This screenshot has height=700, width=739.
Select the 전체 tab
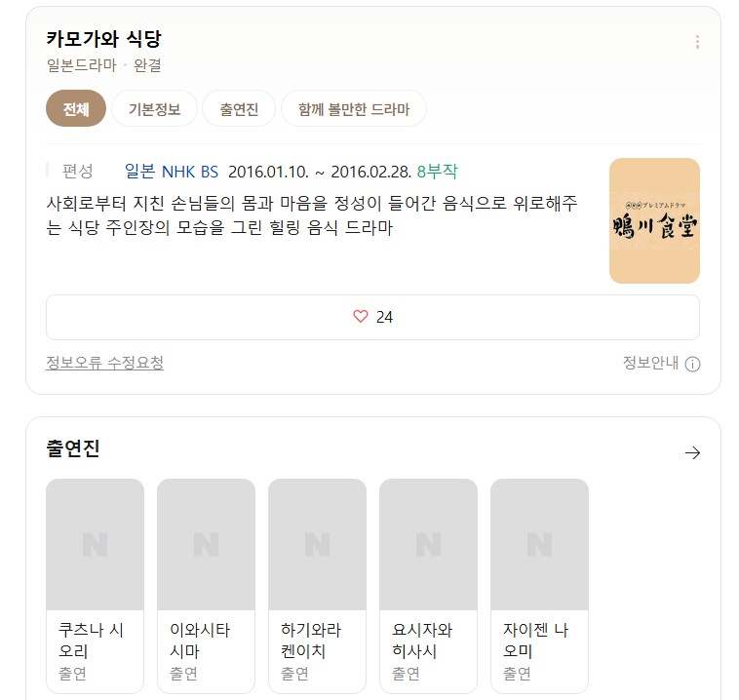click(x=76, y=109)
